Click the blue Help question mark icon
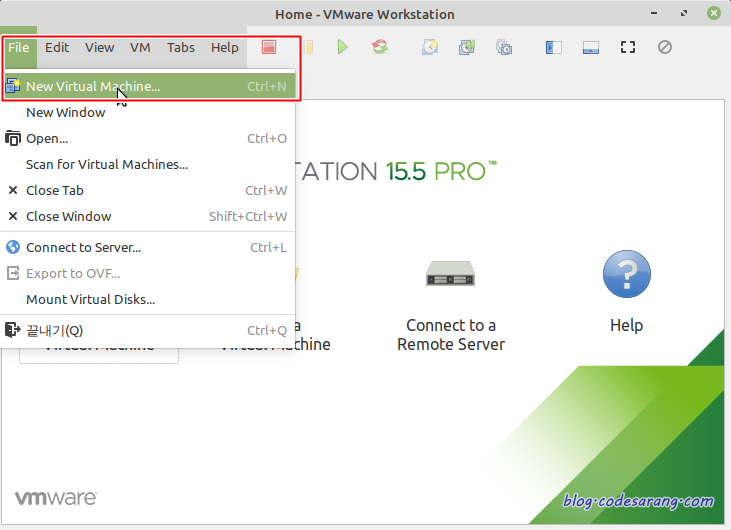This screenshot has height=530, width=731. point(627,274)
